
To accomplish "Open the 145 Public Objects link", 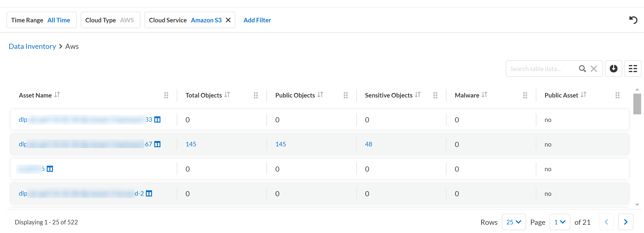I will [280, 144].
